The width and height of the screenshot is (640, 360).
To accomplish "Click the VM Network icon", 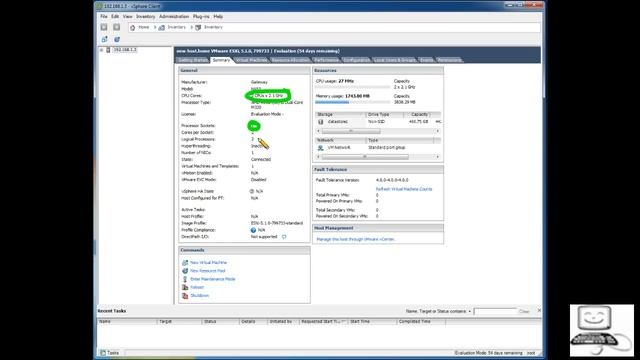I will [320, 147].
